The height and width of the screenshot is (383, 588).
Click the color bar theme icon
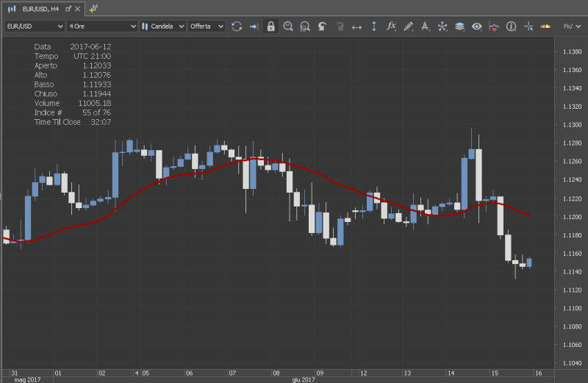click(545, 26)
